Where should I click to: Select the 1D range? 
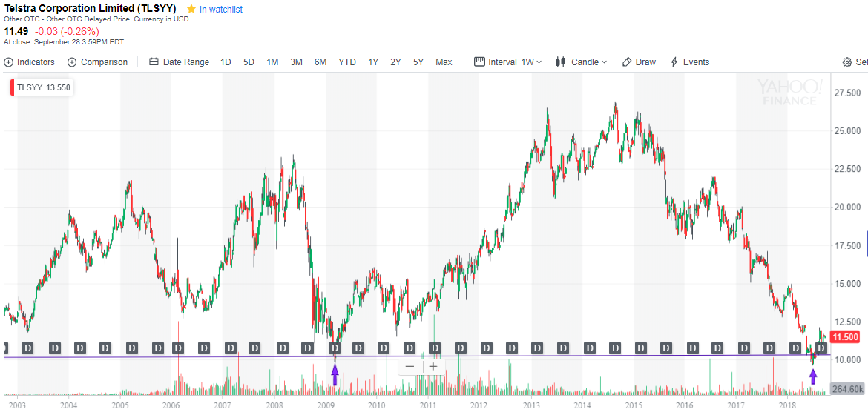tap(226, 62)
